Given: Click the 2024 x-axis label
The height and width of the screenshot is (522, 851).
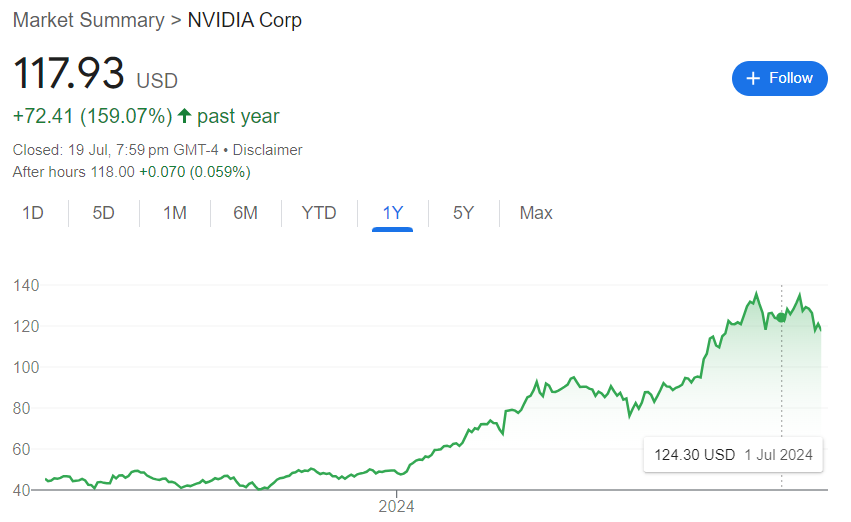Looking at the screenshot, I should (396, 506).
